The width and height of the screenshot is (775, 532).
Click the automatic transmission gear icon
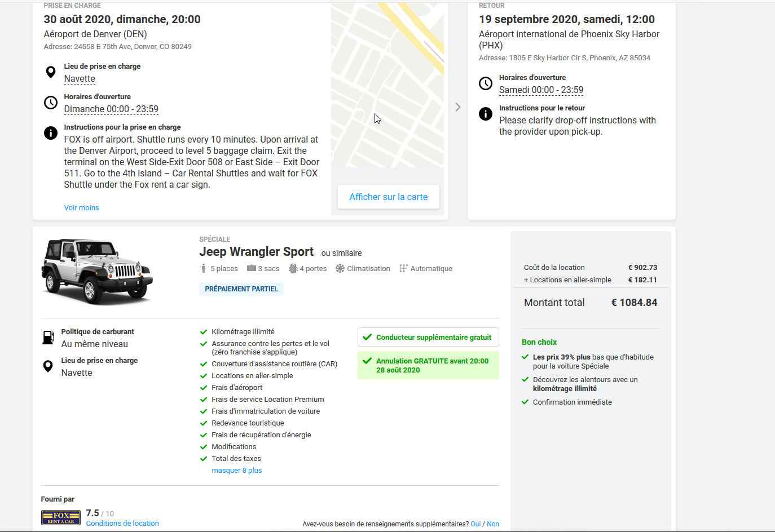click(403, 268)
